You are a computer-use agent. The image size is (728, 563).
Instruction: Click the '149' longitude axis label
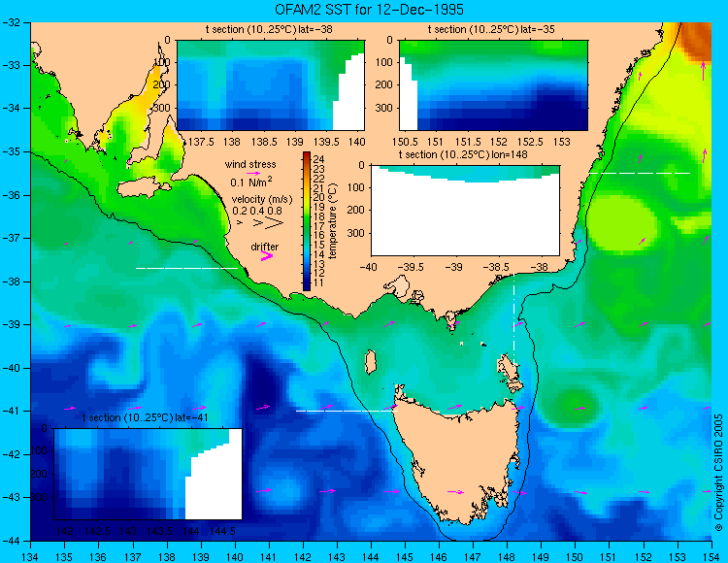tap(541, 557)
